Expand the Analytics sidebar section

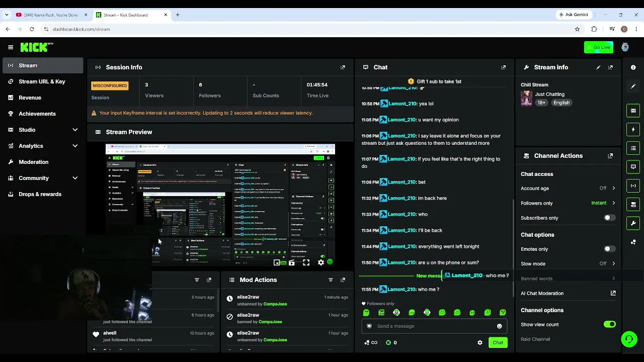coord(43,146)
